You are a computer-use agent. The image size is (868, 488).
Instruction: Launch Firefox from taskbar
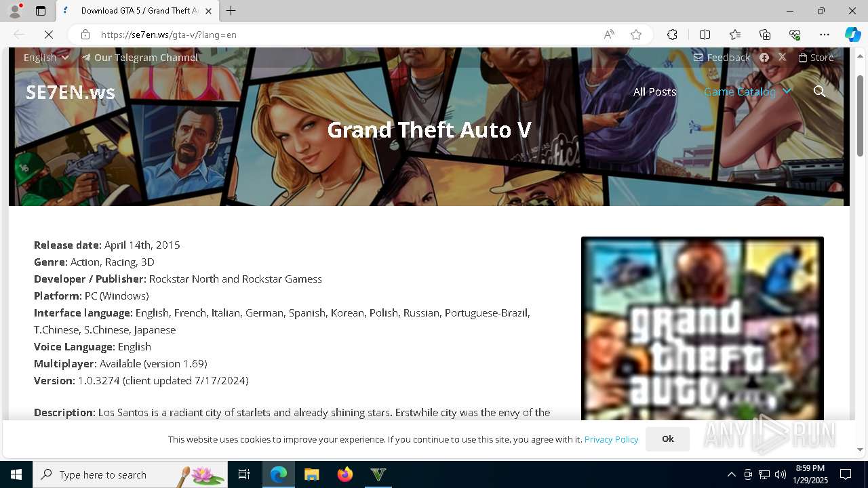345,474
